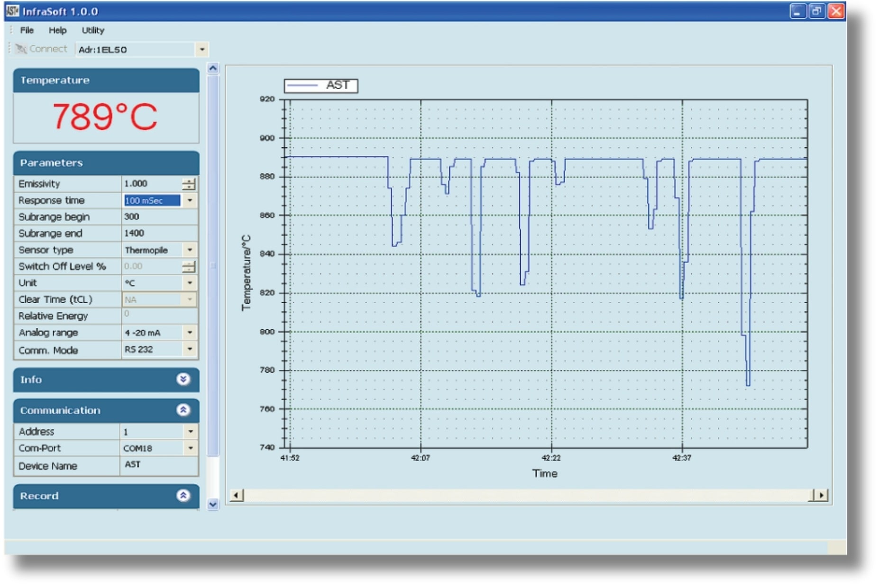Click the side panel scroll up arrow
This screenshot has width=879, height=588.
point(213,68)
